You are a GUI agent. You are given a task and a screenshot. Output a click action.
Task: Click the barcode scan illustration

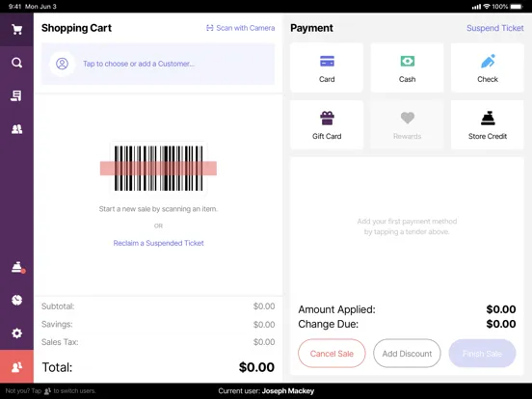158,168
